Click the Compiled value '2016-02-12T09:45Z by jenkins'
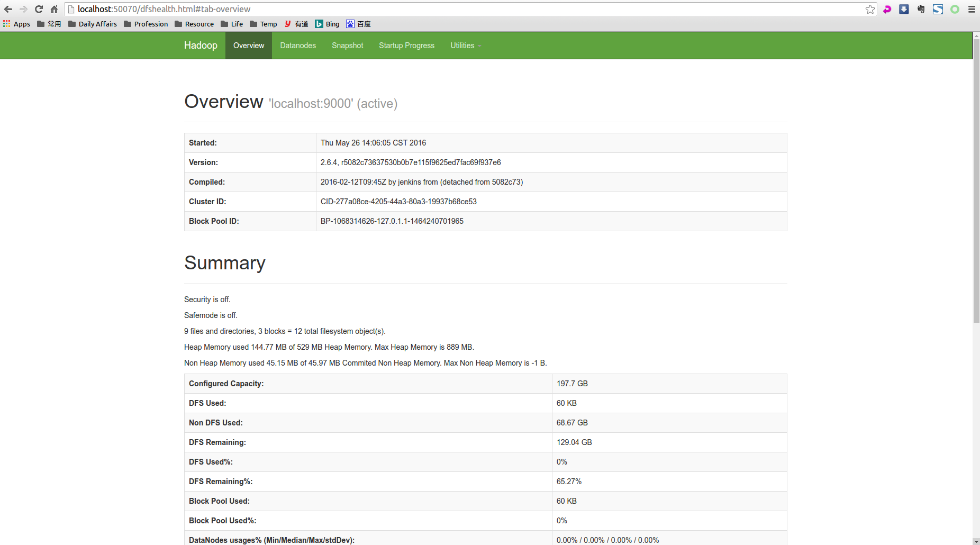Image resolution: width=980 pixels, height=545 pixels. click(x=422, y=182)
